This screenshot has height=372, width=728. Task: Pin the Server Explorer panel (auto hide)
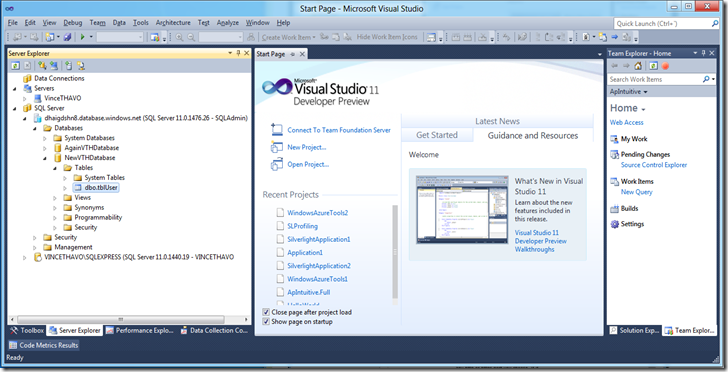coord(238,53)
